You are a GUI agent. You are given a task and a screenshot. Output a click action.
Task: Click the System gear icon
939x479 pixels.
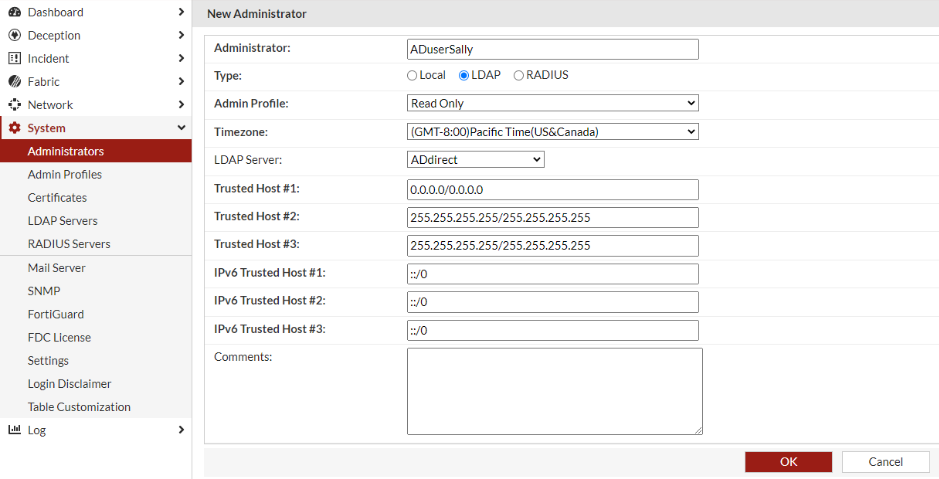pyautogui.click(x=14, y=128)
